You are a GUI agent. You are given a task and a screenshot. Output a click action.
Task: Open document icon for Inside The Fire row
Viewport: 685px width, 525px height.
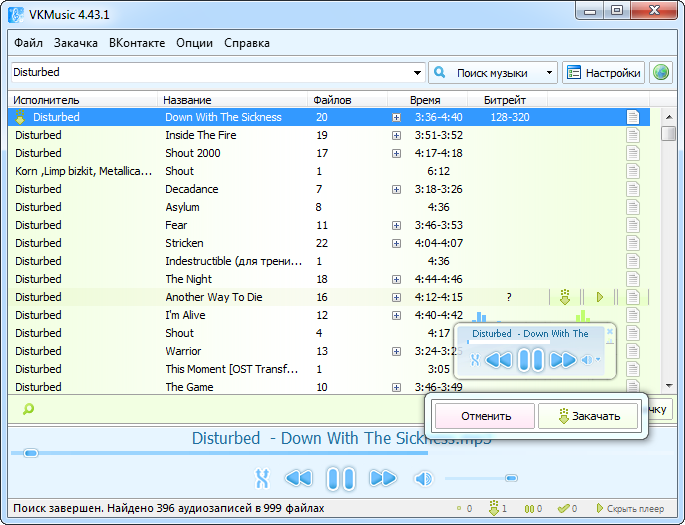[x=633, y=135]
